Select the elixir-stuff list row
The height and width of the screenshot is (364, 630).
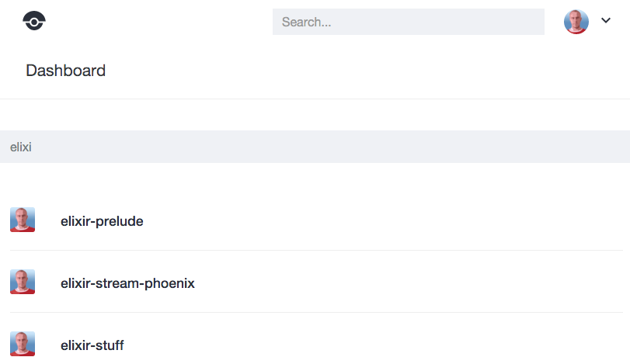[316, 344]
